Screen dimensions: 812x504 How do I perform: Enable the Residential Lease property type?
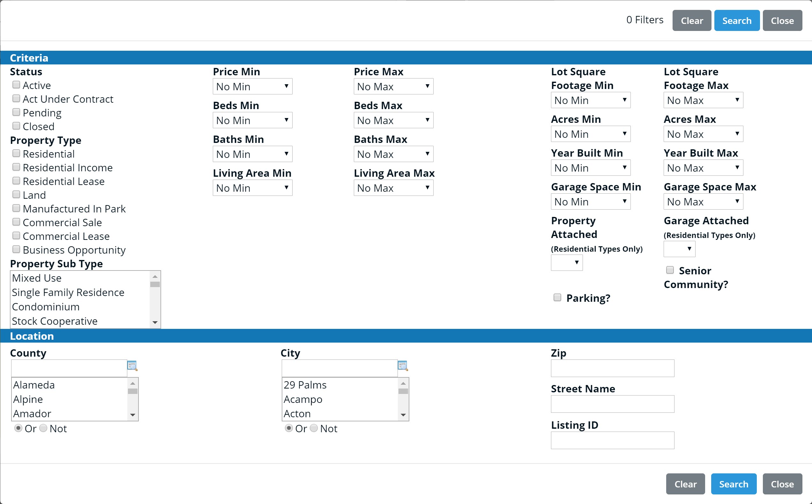tap(16, 181)
